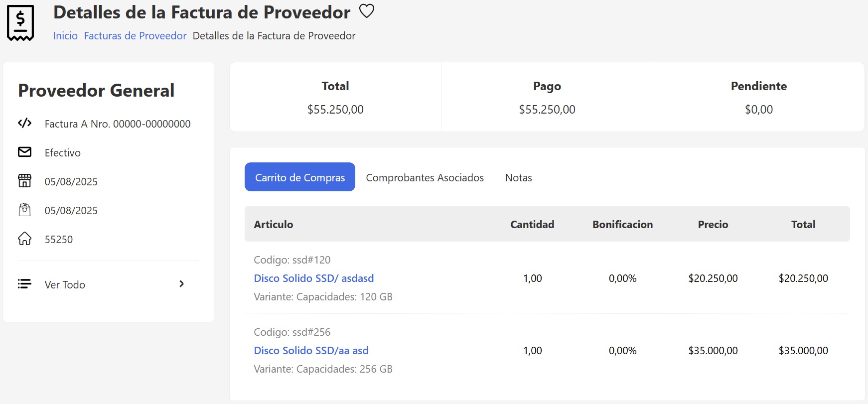Image resolution: width=868 pixels, height=404 pixels.
Task: Click the invoice receipt icon in header
Action: coord(20,23)
